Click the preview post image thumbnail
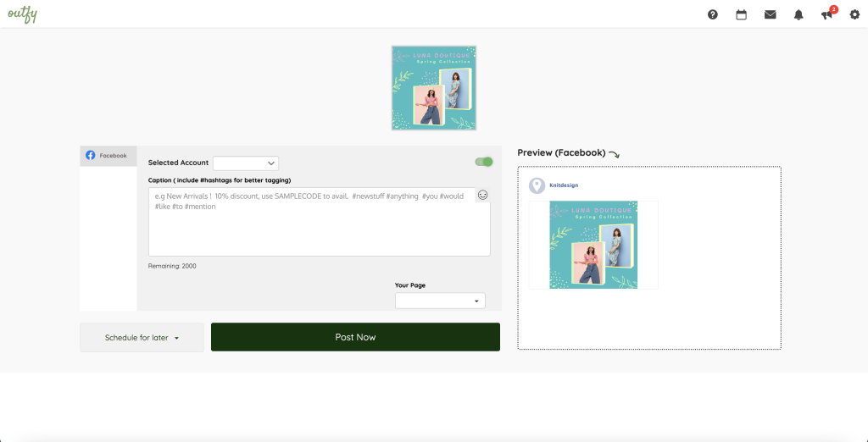The height and width of the screenshot is (442, 868). coord(593,245)
